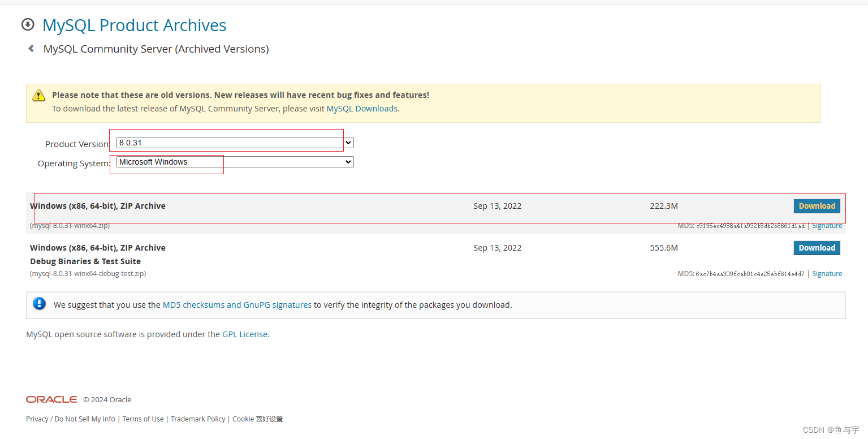
Task: Open the Operating System dropdown showing Microsoft Windows
Action: click(x=235, y=162)
